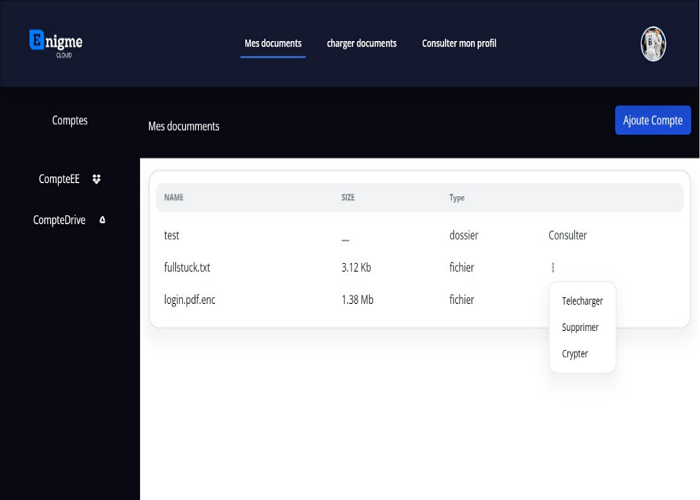
Task: Open the three-dot menu for fullstuck.txt
Action: coord(553,267)
